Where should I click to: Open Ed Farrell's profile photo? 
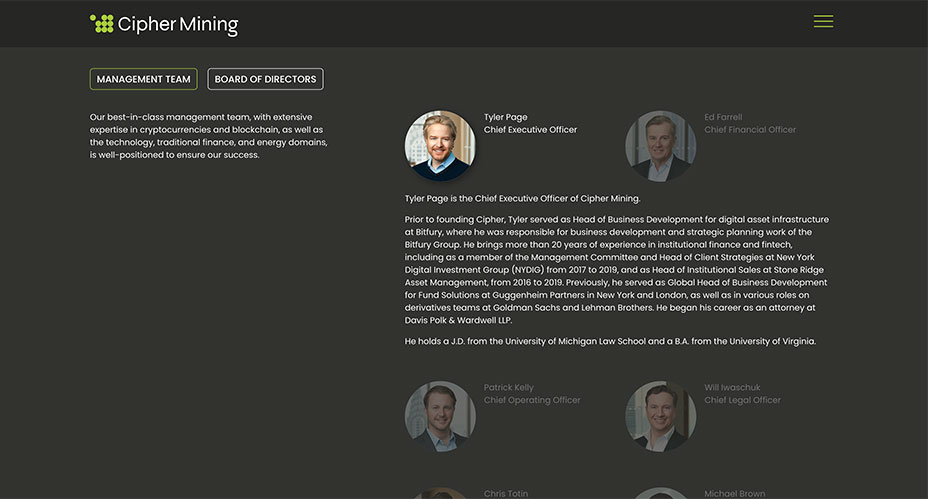(660, 146)
